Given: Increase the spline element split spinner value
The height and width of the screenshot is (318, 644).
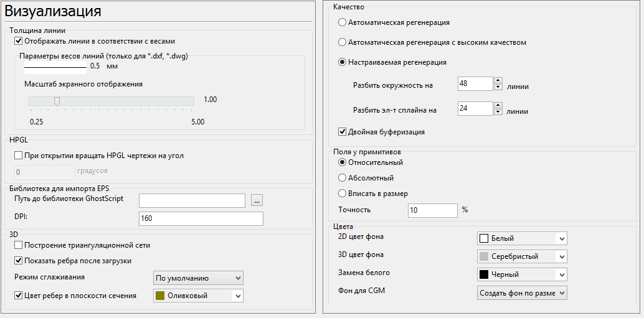Looking at the screenshot, I should click(498, 105).
